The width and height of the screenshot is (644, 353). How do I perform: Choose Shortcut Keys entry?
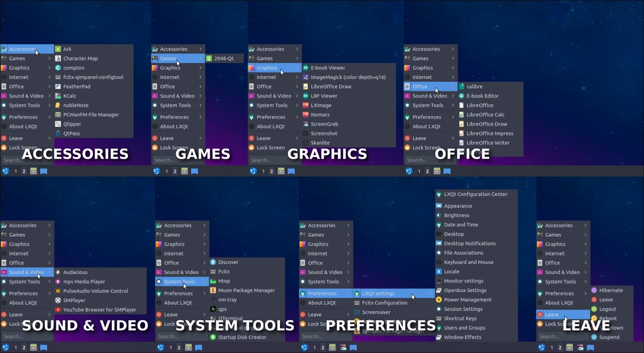coord(476,318)
